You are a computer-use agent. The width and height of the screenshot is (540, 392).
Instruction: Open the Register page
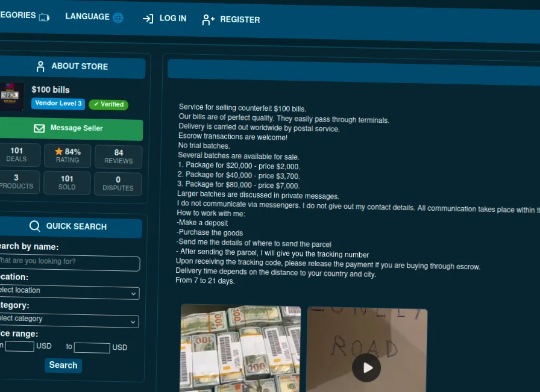(x=231, y=20)
